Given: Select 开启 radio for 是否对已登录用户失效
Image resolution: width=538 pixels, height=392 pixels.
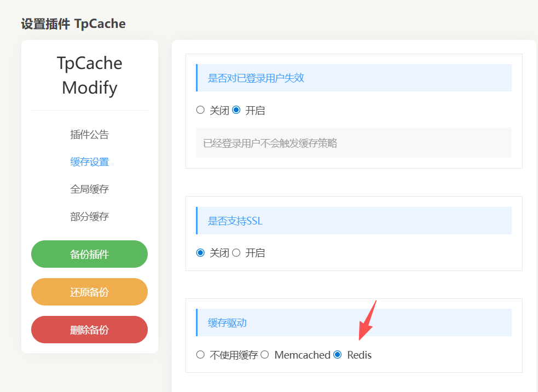Looking at the screenshot, I should [236, 110].
